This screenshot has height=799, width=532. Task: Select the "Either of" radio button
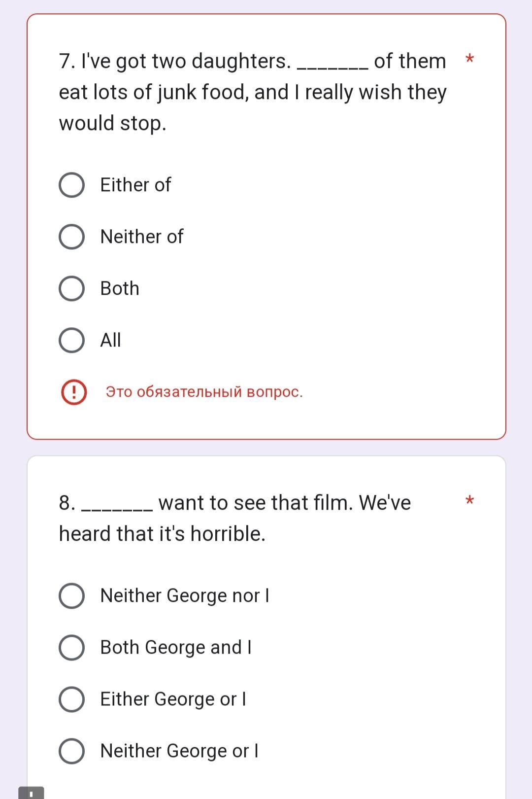[71, 185]
